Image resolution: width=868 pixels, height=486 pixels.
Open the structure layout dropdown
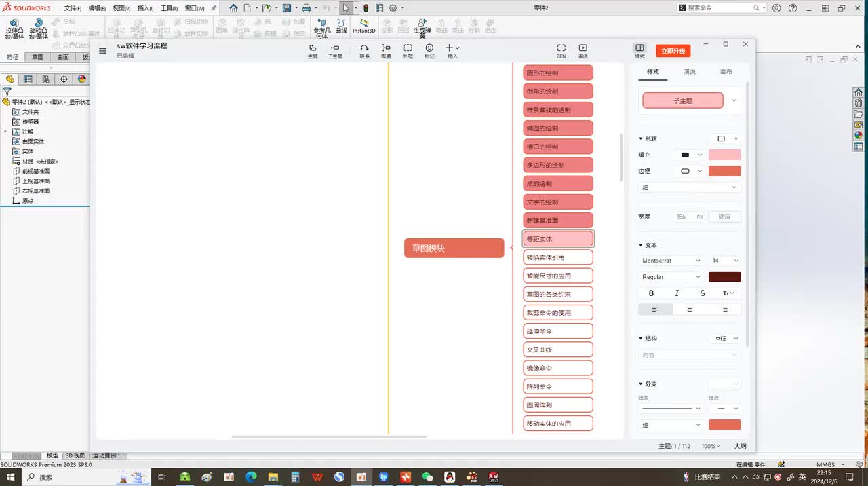point(725,338)
